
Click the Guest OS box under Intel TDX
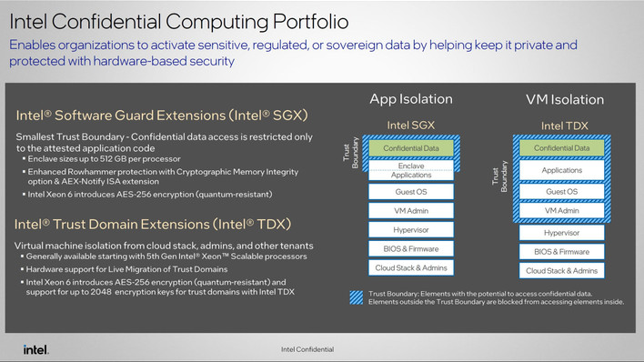[x=562, y=192]
